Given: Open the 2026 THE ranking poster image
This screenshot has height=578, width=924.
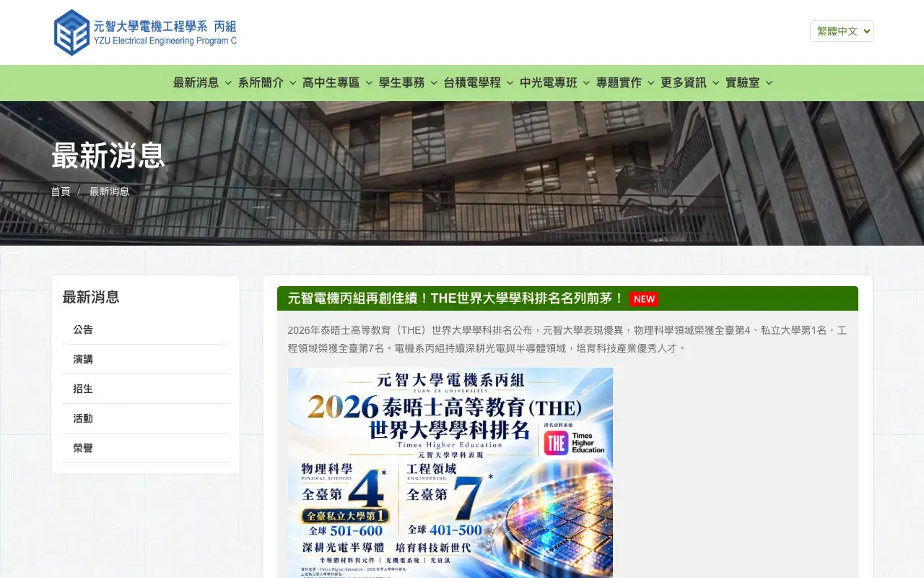Looking at the screenshot, I should [x=450, y=473].
